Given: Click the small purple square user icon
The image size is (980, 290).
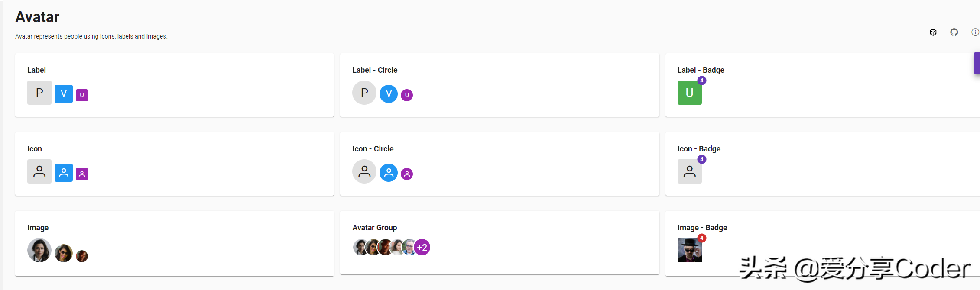Looking at the screenshot, I should pos(82,174).
